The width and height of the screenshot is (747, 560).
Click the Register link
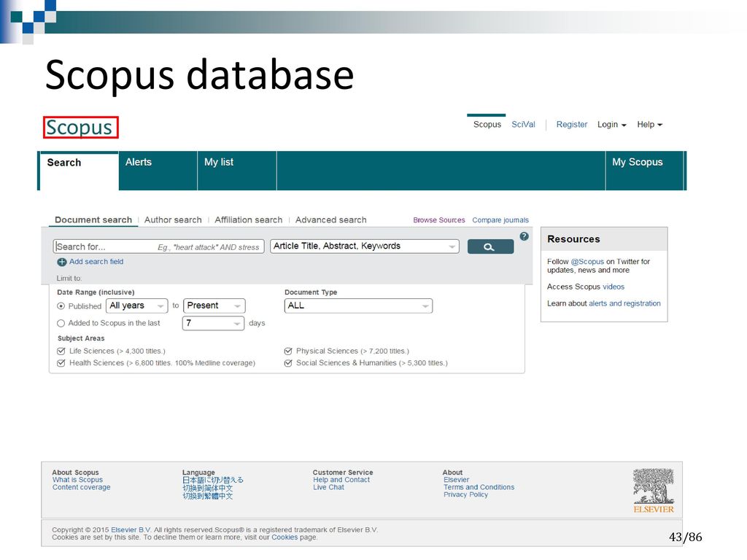click(572, 124)
